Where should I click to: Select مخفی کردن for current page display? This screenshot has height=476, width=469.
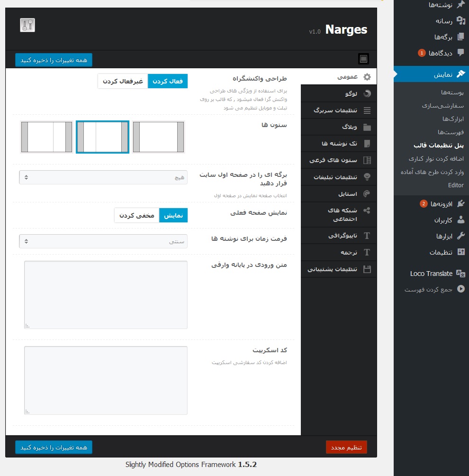pyautogui.click(x=136, y=215)
